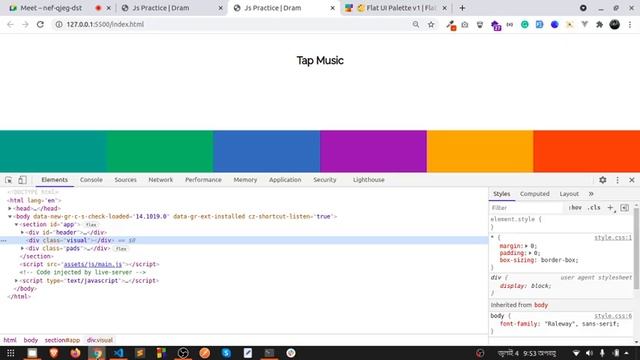This screenshot has width=640, height=360.
Task: Toggle the :hov element state panel
Action: (575, 208)
